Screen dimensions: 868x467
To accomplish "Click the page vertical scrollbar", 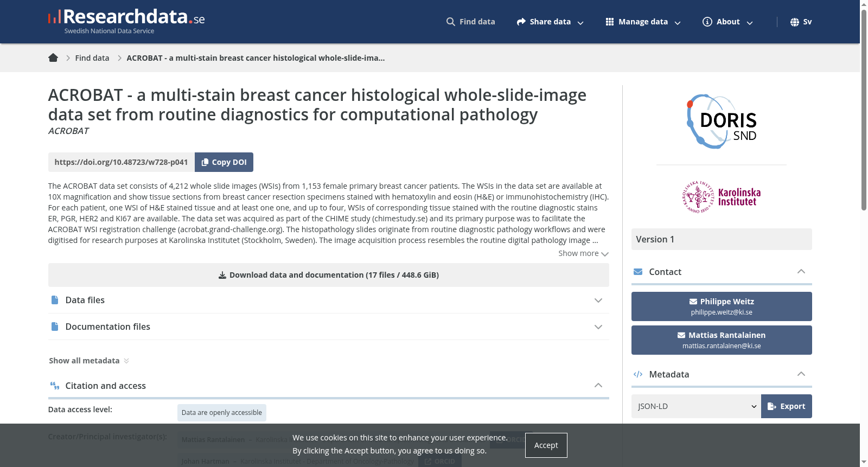I will click(864, 109).
